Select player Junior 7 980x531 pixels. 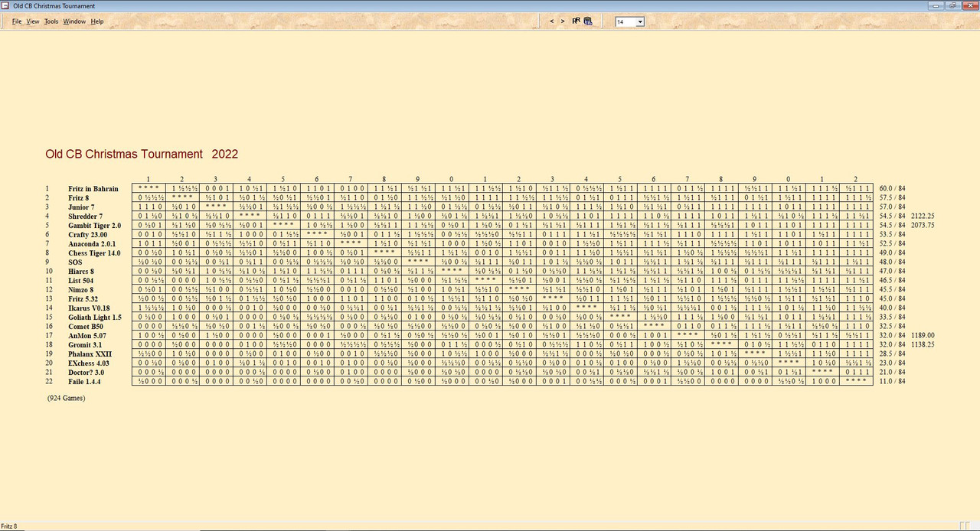click(x=81, y=207)
